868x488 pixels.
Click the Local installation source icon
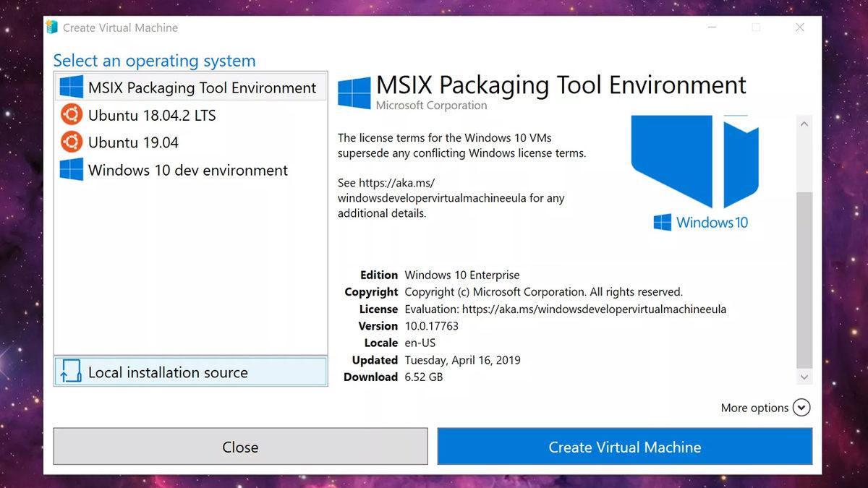[70, 372]
